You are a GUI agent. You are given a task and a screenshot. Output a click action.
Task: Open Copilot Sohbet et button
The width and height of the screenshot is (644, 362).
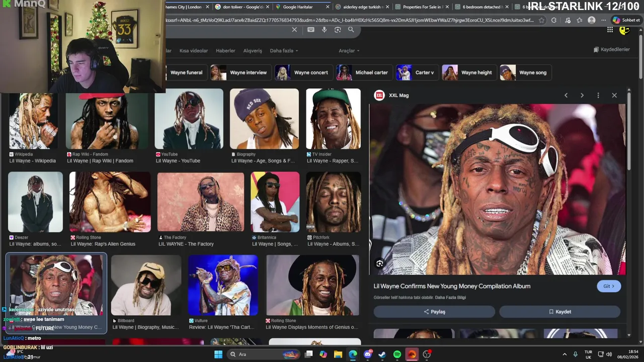626,20
